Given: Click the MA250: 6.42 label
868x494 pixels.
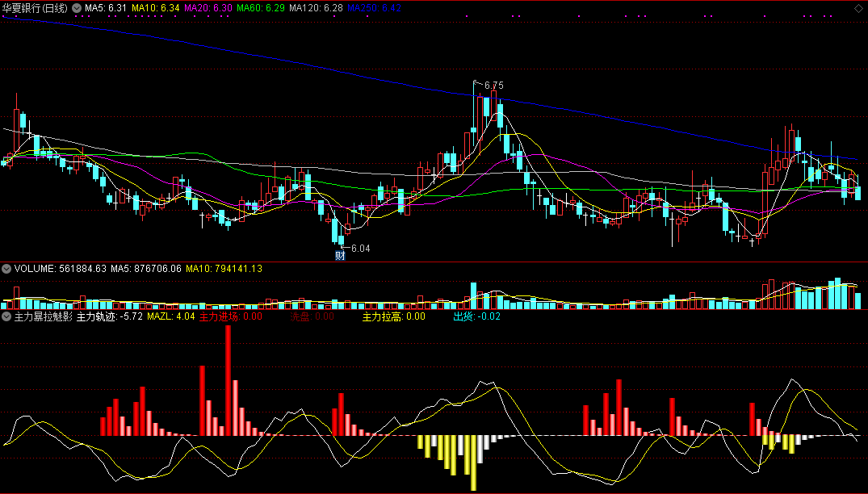Looking at the screenshot, I should [x=374, y=8].
